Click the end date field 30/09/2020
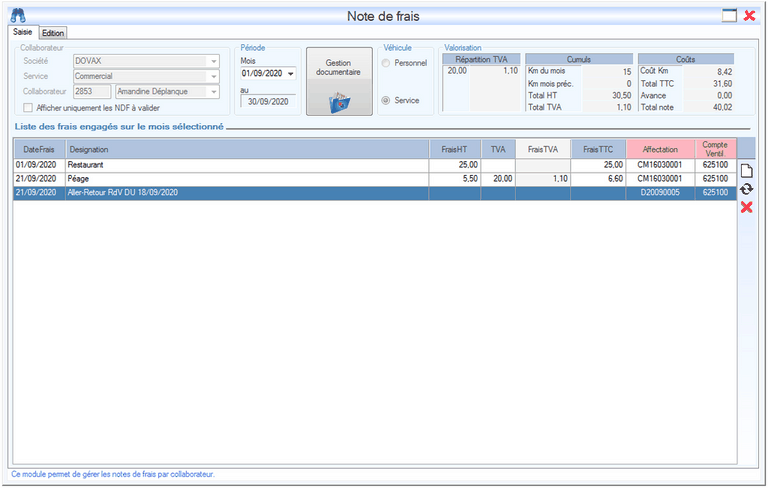This screenshot has height=488, width=768. point(268,101)
